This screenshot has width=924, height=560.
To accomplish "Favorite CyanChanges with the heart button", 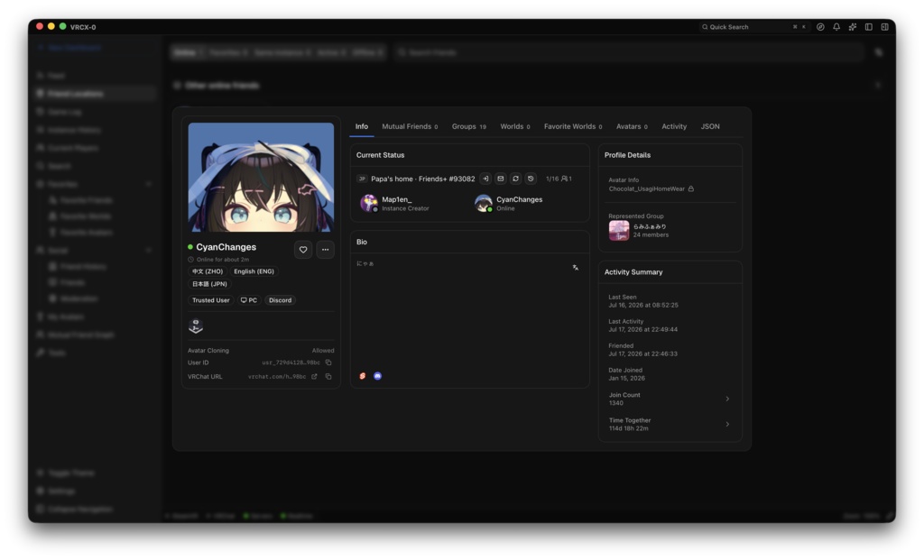I will tap(303, 250).
